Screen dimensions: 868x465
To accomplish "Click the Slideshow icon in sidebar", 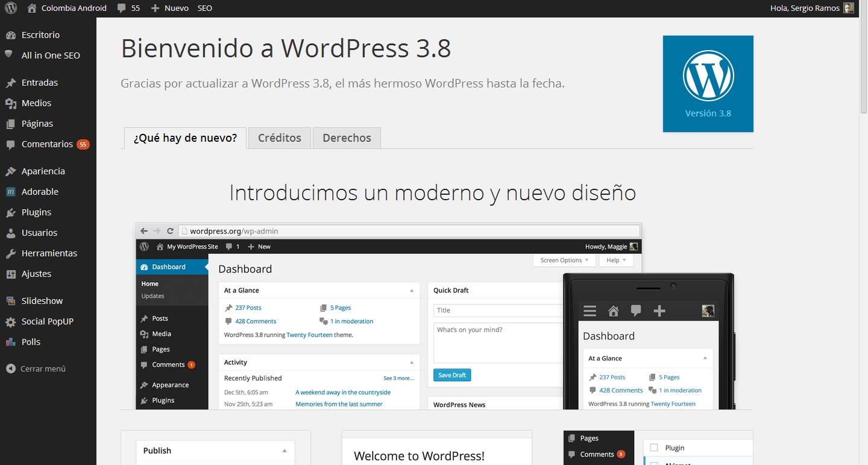I will pyautogui.click(x=11, y=301).
